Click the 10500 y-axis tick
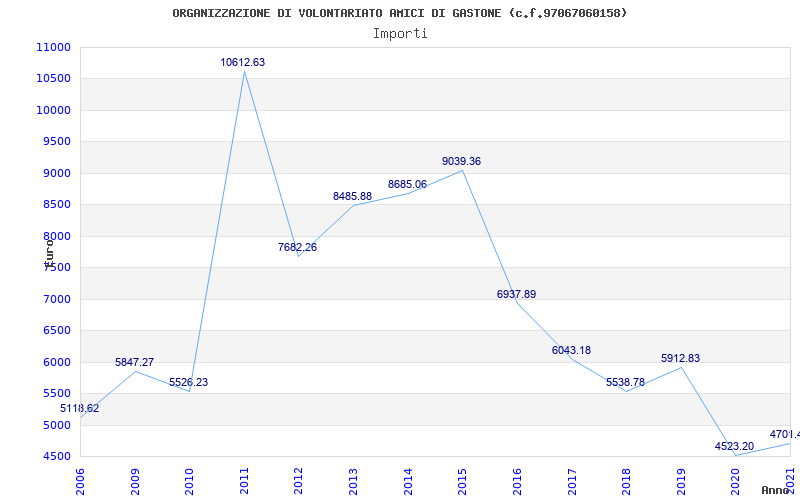 click(53, 79)
